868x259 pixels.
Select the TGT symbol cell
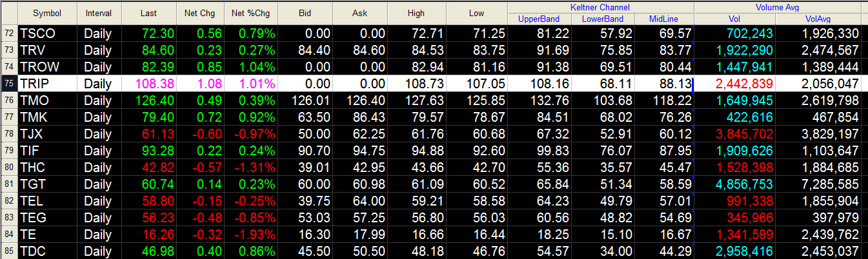(x=47, y=184)
